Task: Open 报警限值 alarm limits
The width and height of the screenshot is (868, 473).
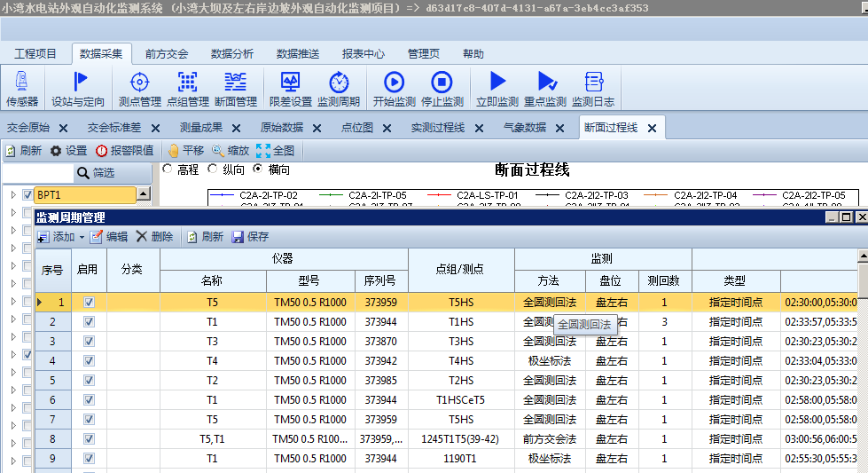Action: pos(124,151)
